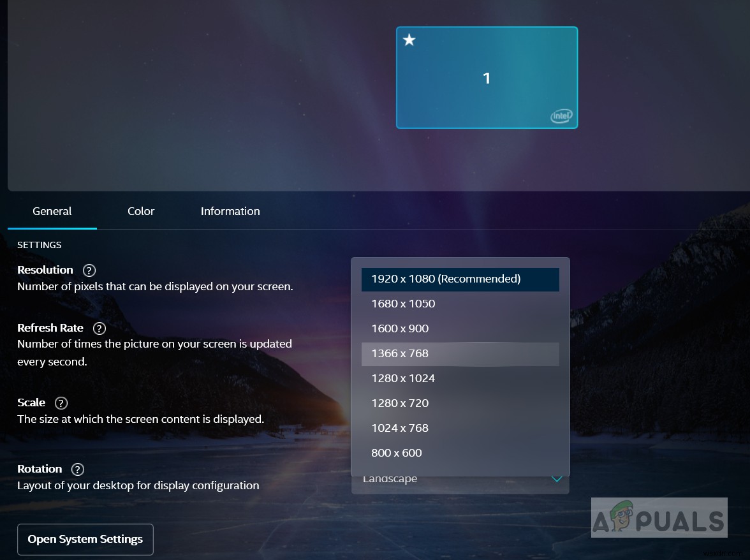The height and width of the screenshot is (560, 750).
Task: Choose 1366 x 768 resolution
Action: (x=460, y=354)
